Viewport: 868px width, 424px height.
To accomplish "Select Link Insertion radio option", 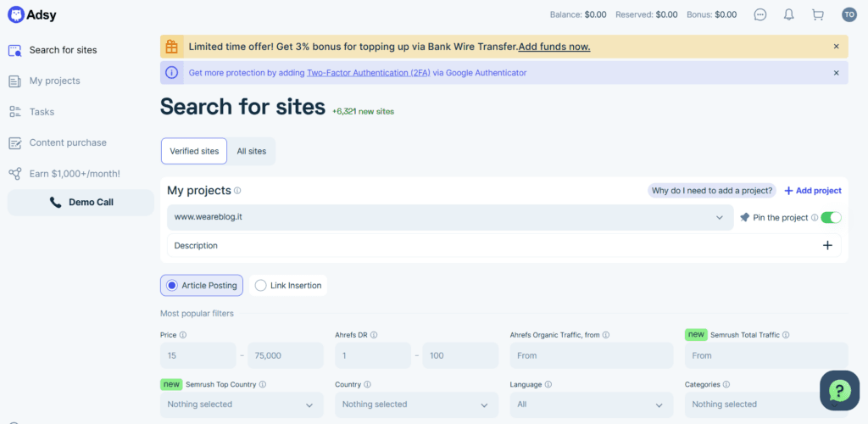I will (288, 286).
